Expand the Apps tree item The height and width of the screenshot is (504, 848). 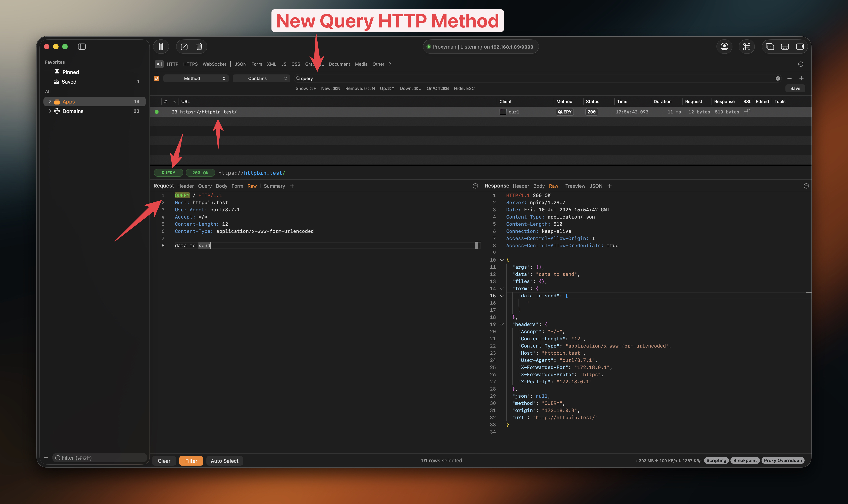pyautogui.click(x=50, y=102)
